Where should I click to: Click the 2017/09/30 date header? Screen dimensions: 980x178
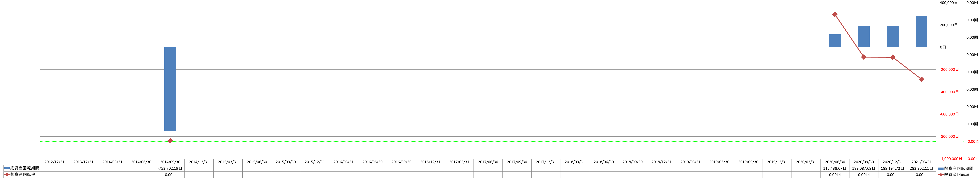(x=517, y=162)
